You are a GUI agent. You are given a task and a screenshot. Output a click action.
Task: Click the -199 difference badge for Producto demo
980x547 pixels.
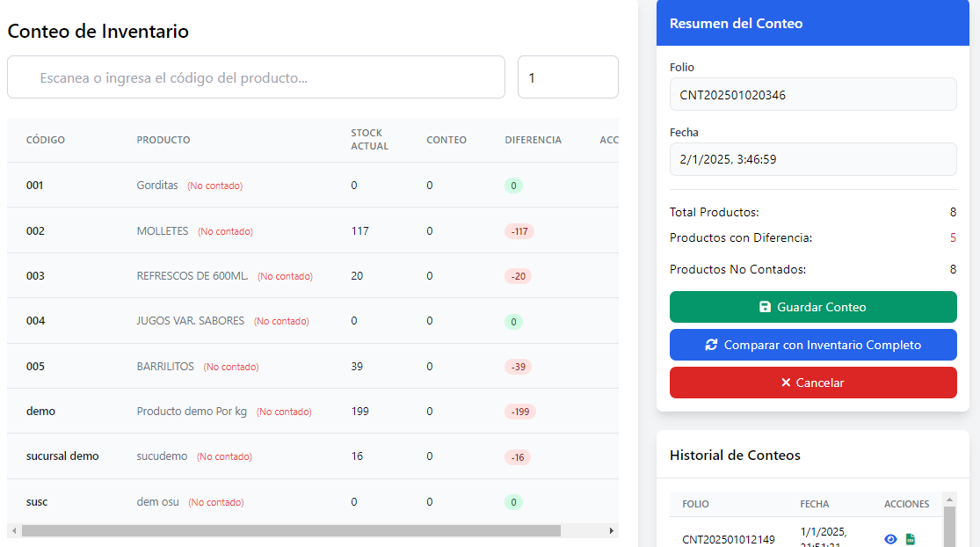click(x=519, y=412)
